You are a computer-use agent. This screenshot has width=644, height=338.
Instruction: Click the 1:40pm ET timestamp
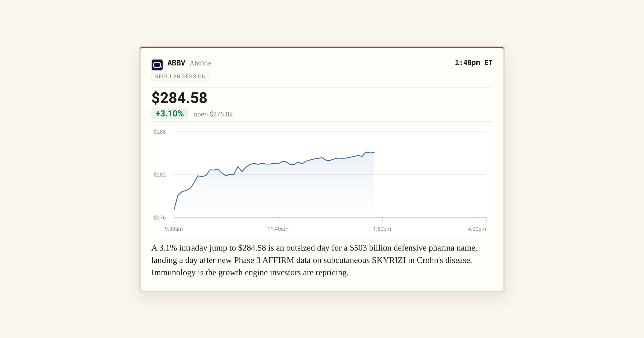pos(474,63)
